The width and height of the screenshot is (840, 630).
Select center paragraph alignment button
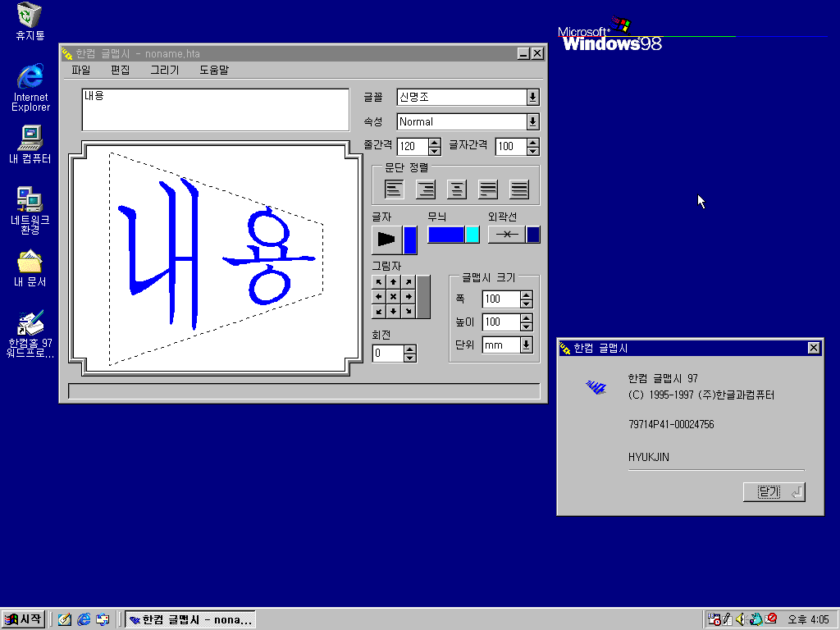coord(457,189)
